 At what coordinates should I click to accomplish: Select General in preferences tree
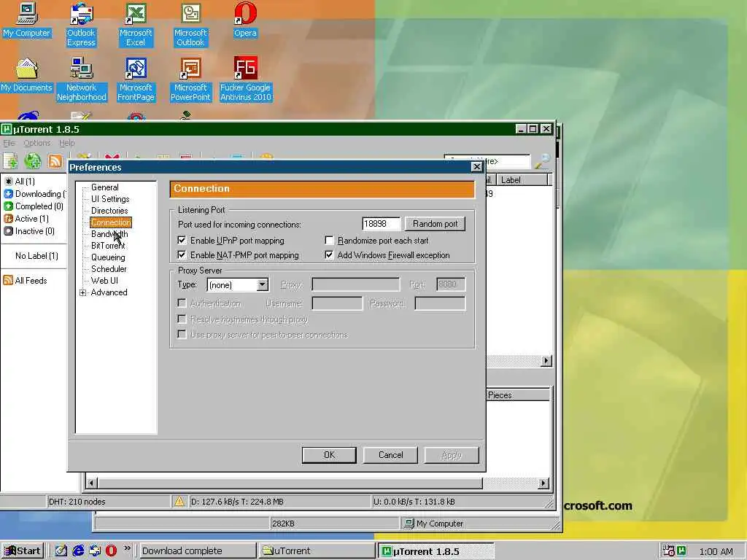[105, 187]
